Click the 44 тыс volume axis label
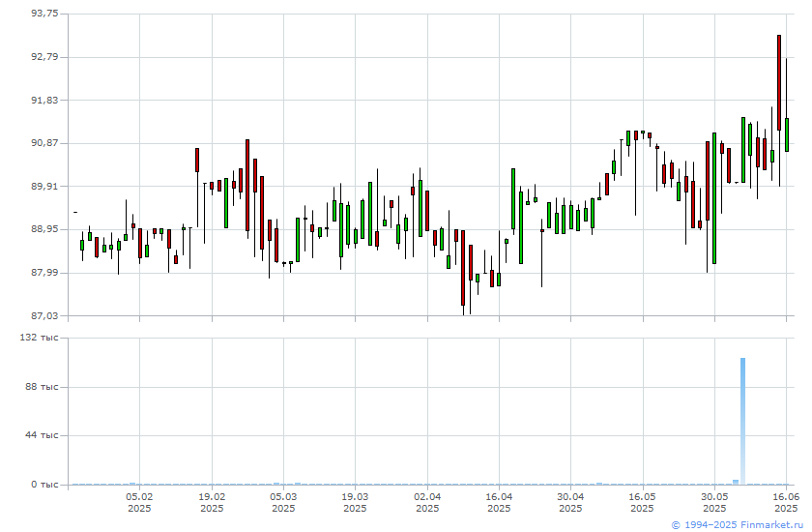This screenshot has height=532, width=812. click(x=42, y=435)
